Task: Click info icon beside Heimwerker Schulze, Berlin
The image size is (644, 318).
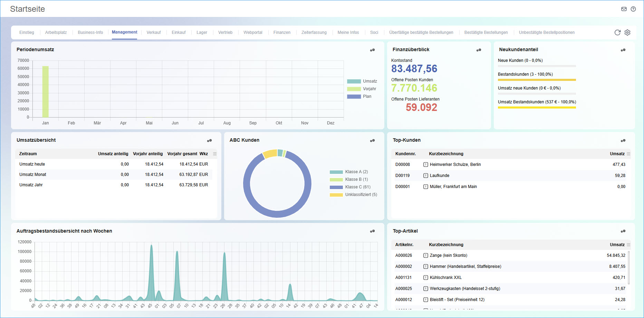Action: tap(425, 165)
